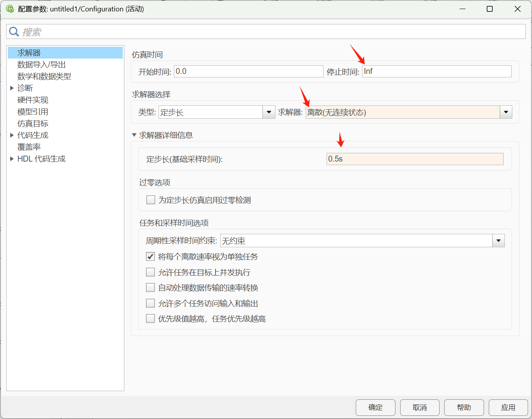Expand the 代码生成 tree node arrow
This screenshot has height=419, width=532.
click(12, 135)
